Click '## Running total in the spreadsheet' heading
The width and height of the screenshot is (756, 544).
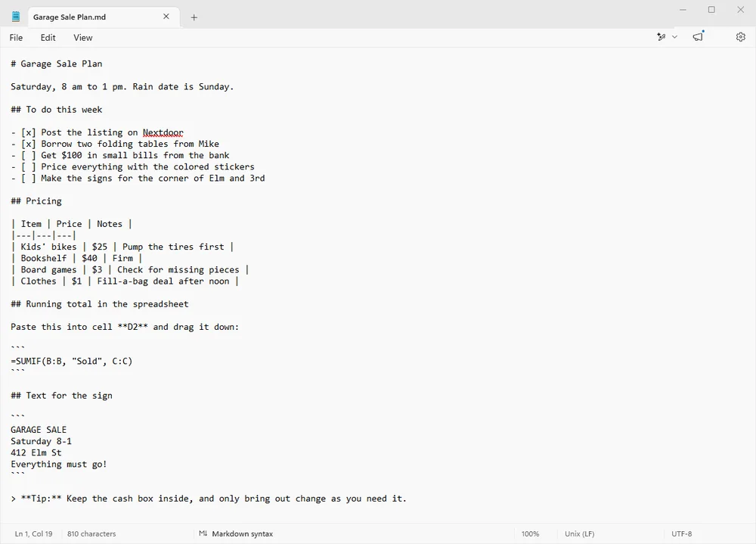click(x=100, y=304)
